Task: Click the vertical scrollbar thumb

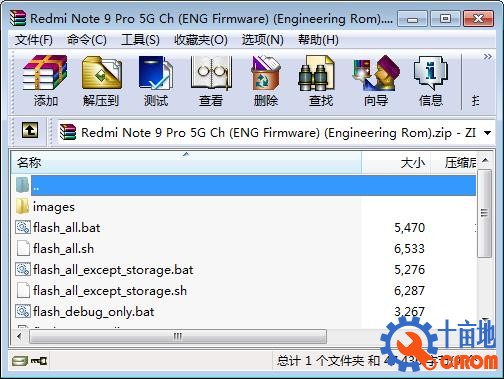Action: (x=485, y=213)
